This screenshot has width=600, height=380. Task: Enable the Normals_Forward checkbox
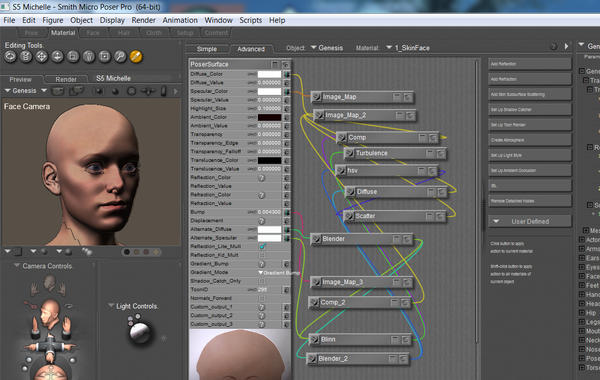coord(262,298)
